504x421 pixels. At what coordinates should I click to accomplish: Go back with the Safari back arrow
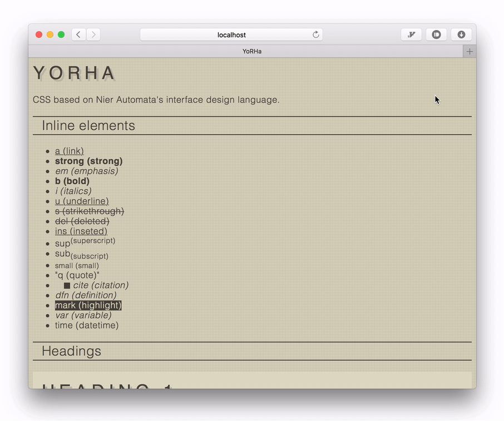78,35
